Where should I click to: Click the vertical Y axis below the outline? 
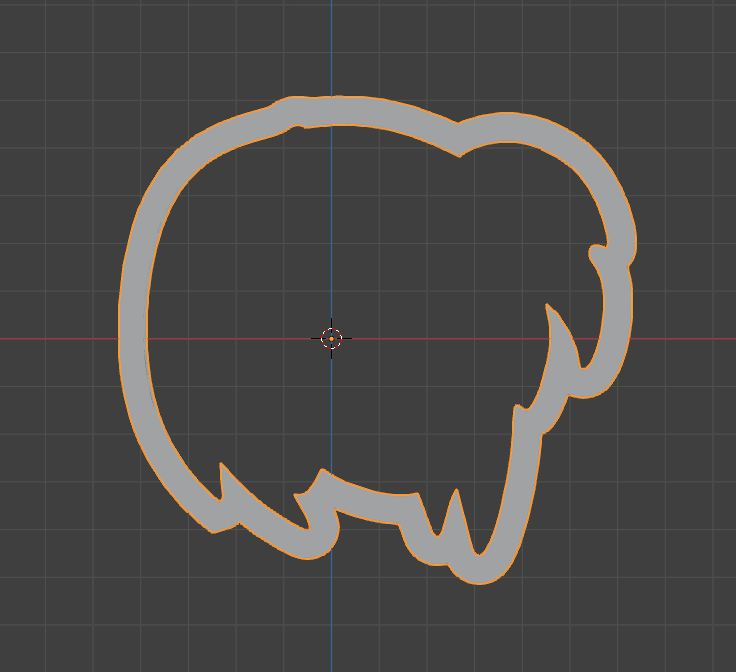click(332, 620)
